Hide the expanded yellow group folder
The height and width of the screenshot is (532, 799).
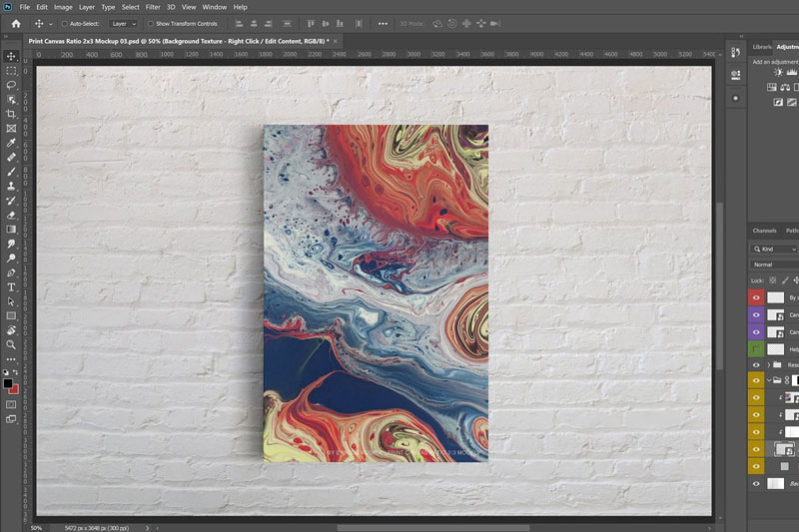[x=756, y=380]
